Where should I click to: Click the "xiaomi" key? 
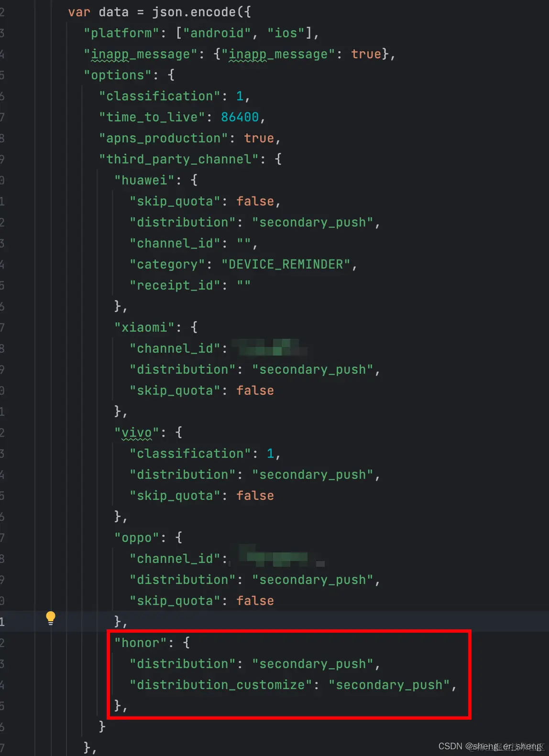click(144, 327)
